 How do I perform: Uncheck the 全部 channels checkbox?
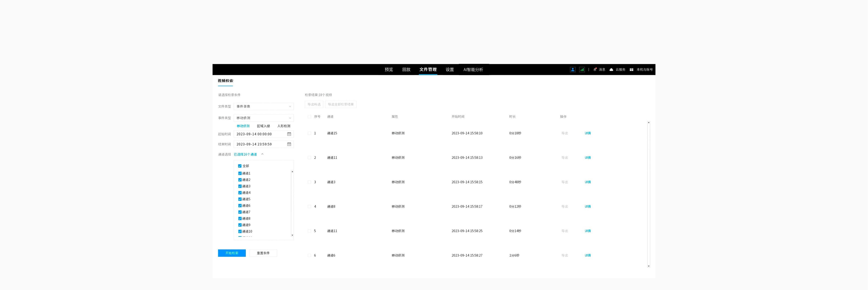tap(240, 166)
